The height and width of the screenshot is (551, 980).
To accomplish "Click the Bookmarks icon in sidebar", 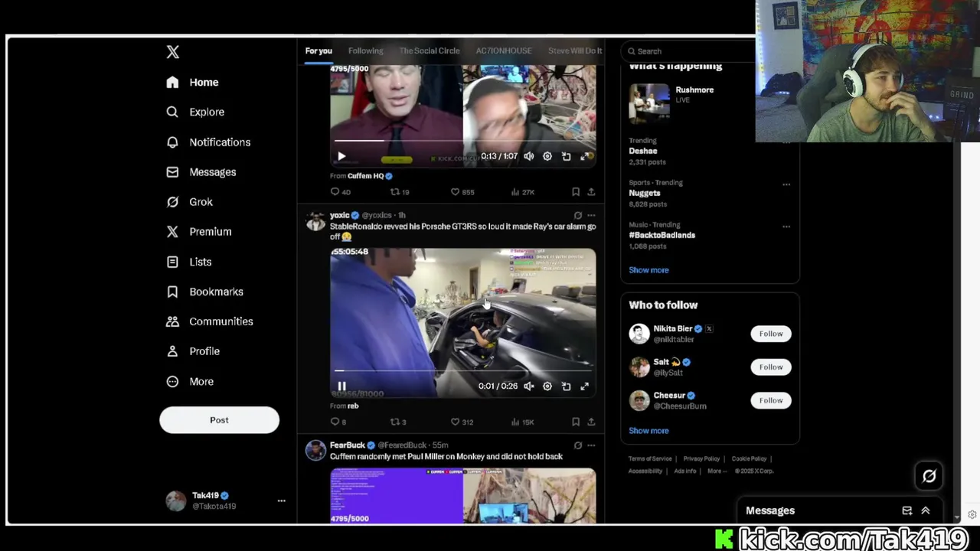I will 173,292.
